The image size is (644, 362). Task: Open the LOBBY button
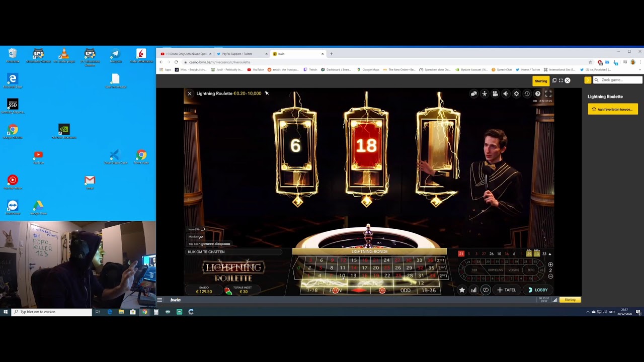pyautogui.click(x=538, y=290)
